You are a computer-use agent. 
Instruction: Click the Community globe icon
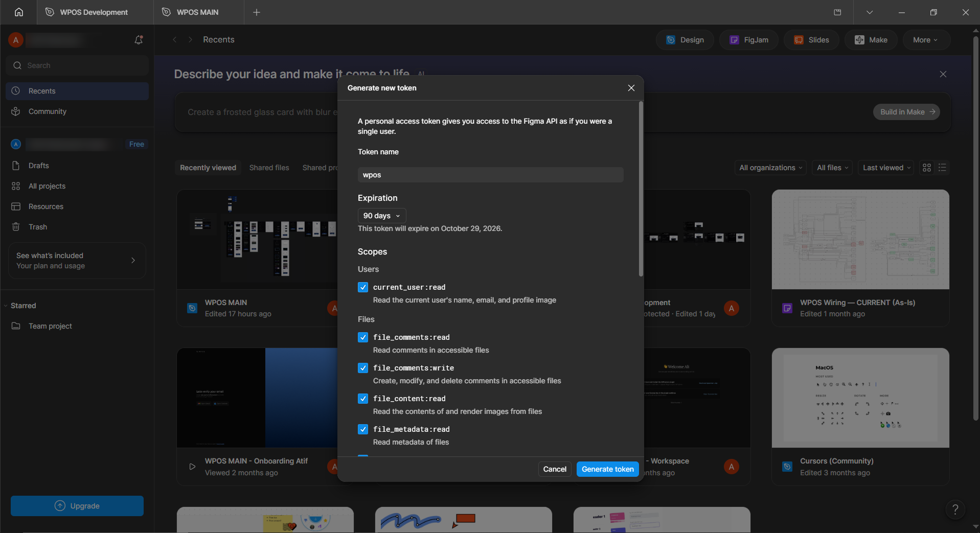point(16,111)
